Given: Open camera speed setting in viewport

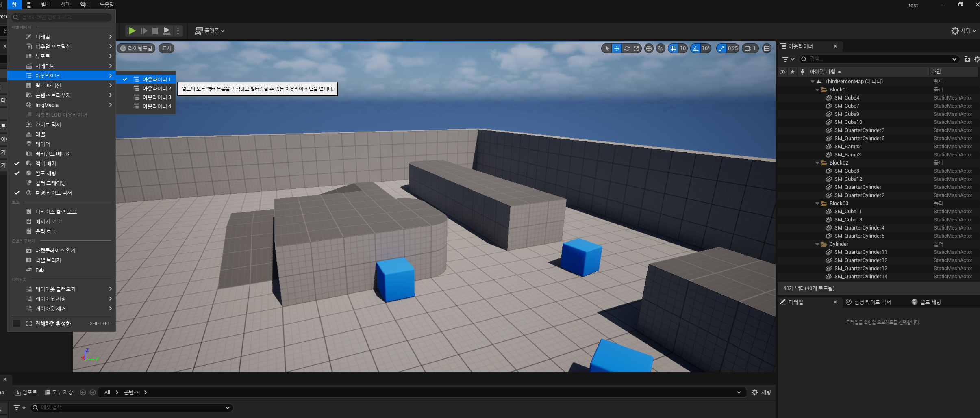Looking at the screenshot, I should [750, 48].
